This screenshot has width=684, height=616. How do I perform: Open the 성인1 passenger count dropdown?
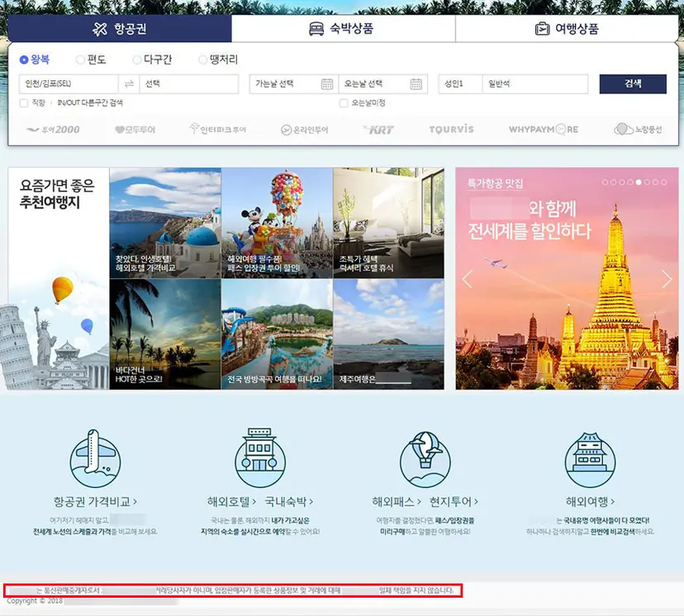click(460, 83)
